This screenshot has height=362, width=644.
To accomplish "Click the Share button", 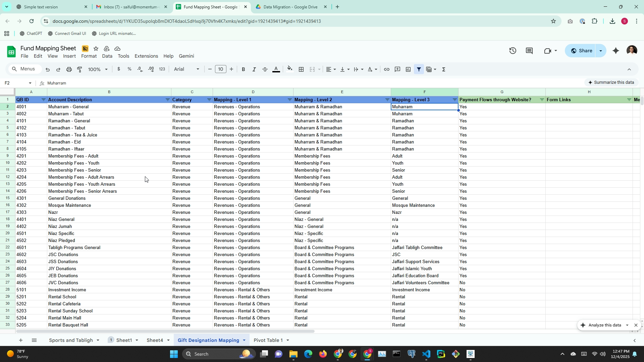I will (581, 51).
